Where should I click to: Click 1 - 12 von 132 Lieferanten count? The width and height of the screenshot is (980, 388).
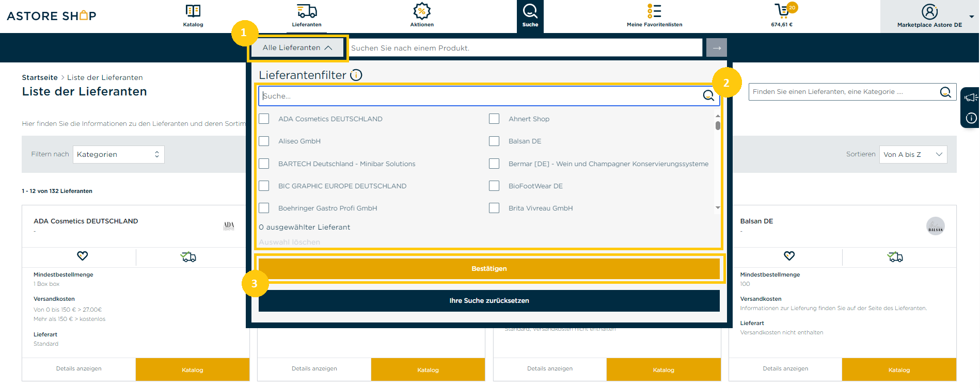tap(57, 191)
